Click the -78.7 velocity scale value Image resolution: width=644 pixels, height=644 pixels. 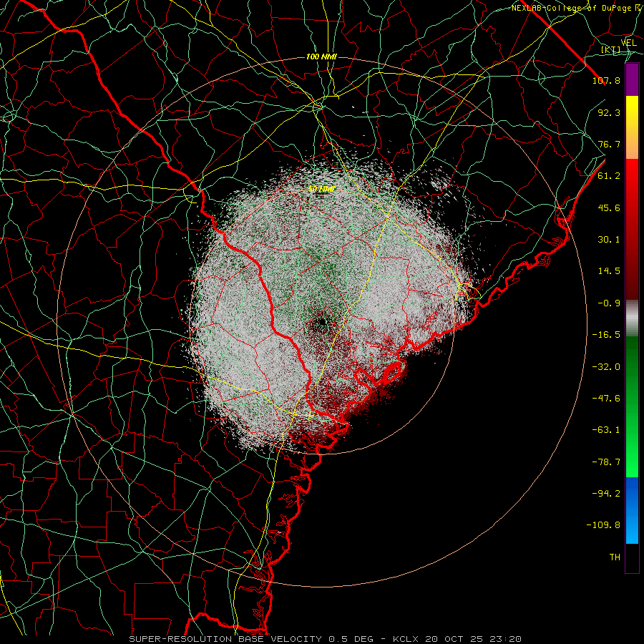pos(606,462)
